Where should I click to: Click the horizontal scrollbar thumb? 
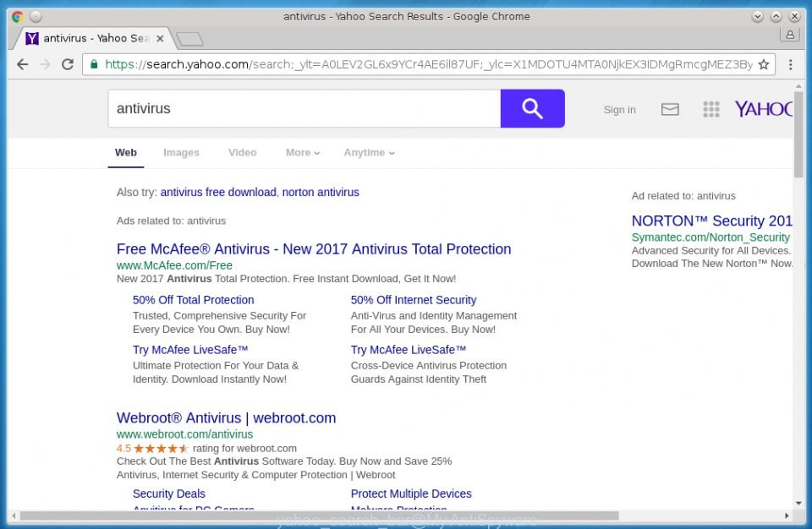point(319,515)
